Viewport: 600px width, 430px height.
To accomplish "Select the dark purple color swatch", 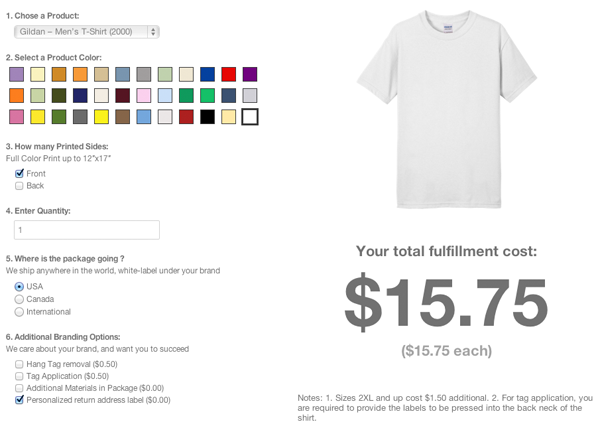I will click(250, 74).
